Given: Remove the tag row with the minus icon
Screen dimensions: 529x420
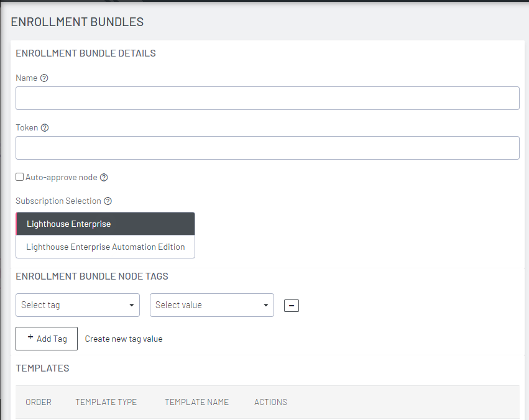Looking at the screenshot, I should (x=291, y=305).
